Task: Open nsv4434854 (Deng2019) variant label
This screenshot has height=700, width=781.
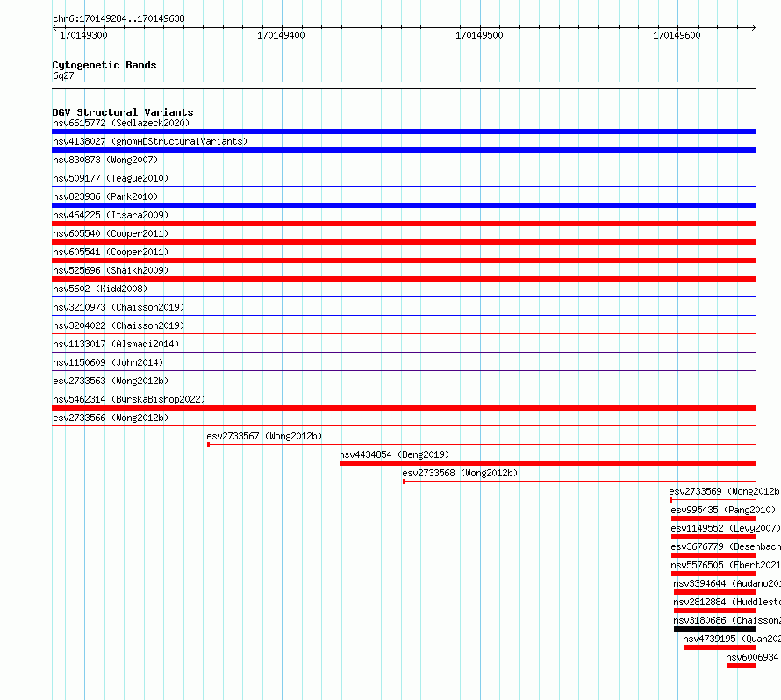Action: [394, 454]
